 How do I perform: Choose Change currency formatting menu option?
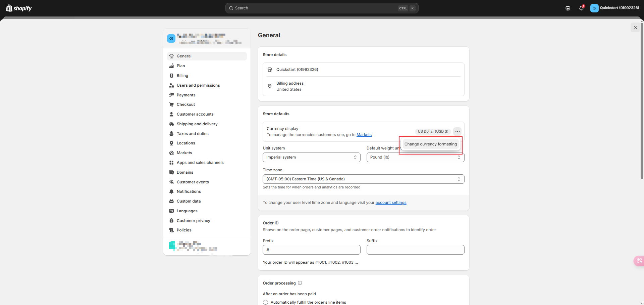point(430,144)
